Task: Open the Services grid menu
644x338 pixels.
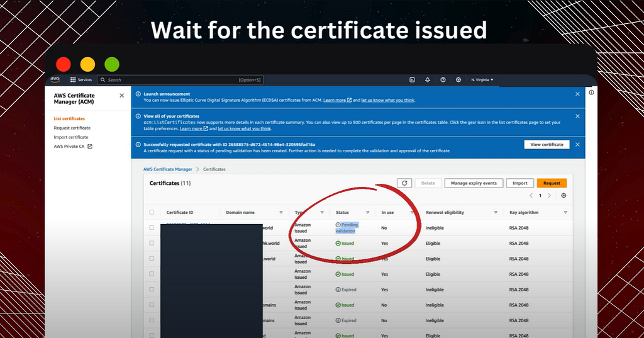Action: click(81, 80)
